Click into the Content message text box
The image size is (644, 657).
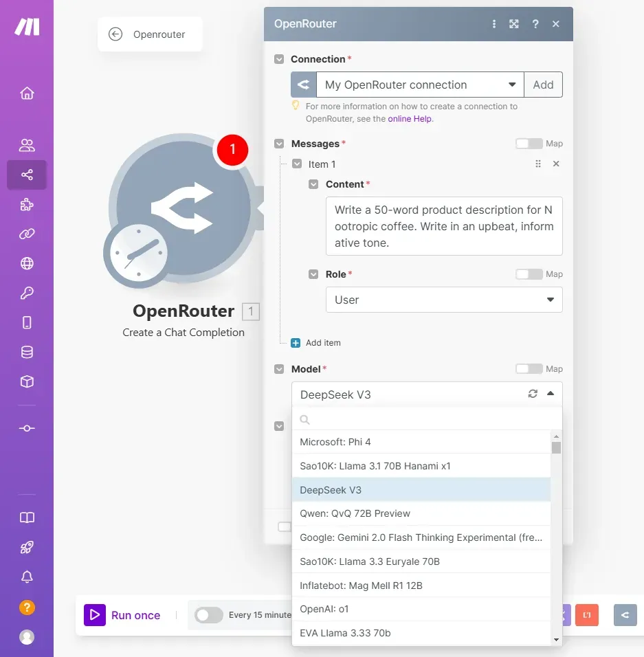[x=444, y=226]
